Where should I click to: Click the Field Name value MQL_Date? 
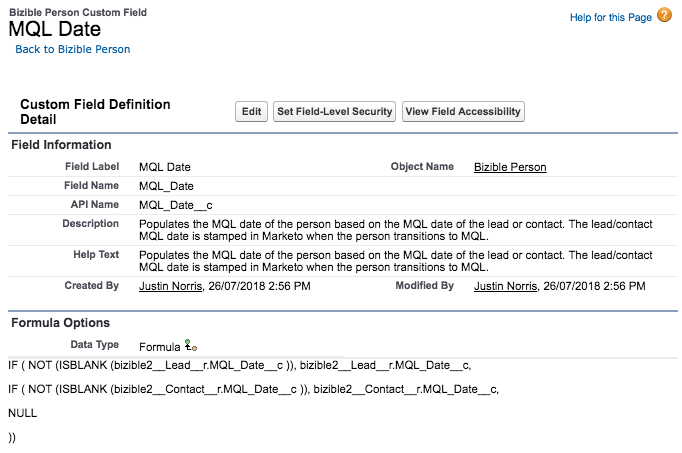tap(166, 186)
